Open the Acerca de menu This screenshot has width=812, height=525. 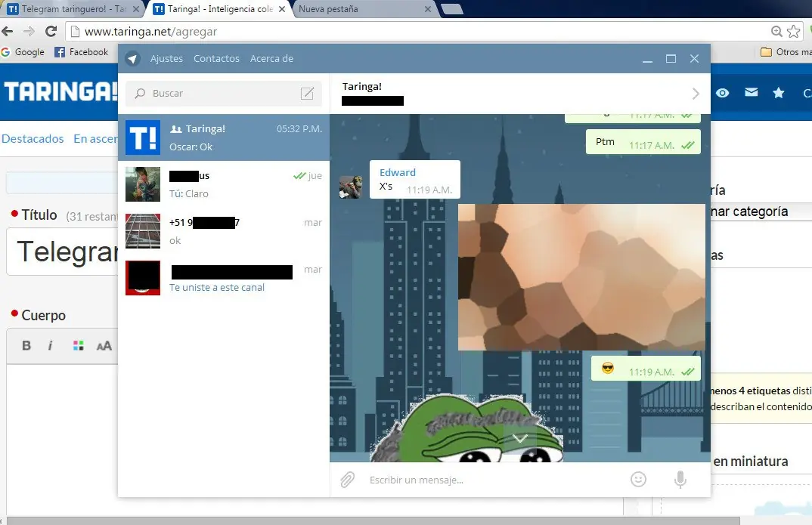[271, 58]
